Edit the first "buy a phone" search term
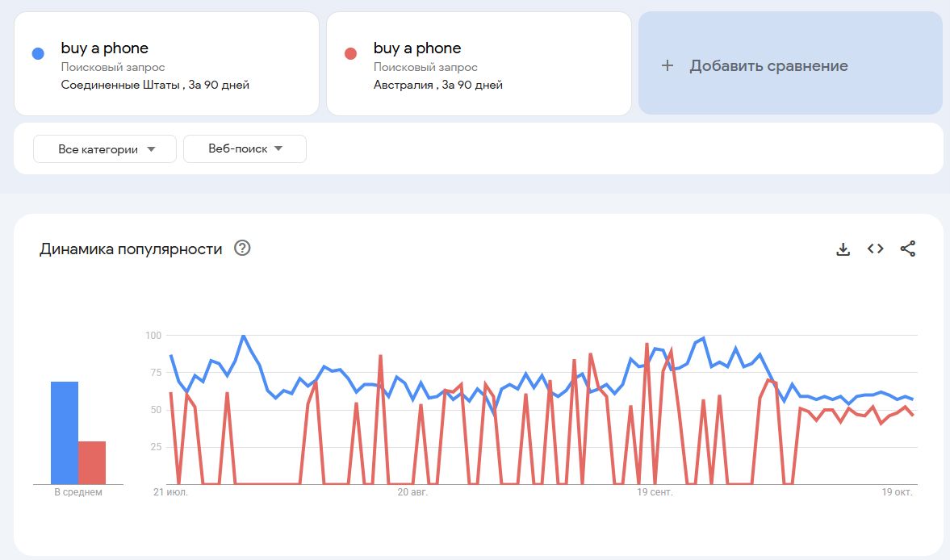Image resolution: width=950 pixels, height=560 pixels. [x=105, y=48]
